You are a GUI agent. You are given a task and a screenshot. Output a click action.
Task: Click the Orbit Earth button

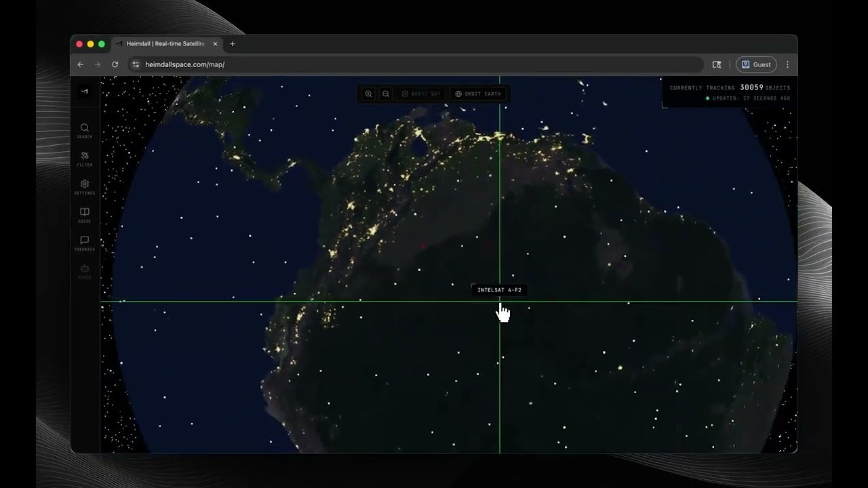(x=478, y=94)
